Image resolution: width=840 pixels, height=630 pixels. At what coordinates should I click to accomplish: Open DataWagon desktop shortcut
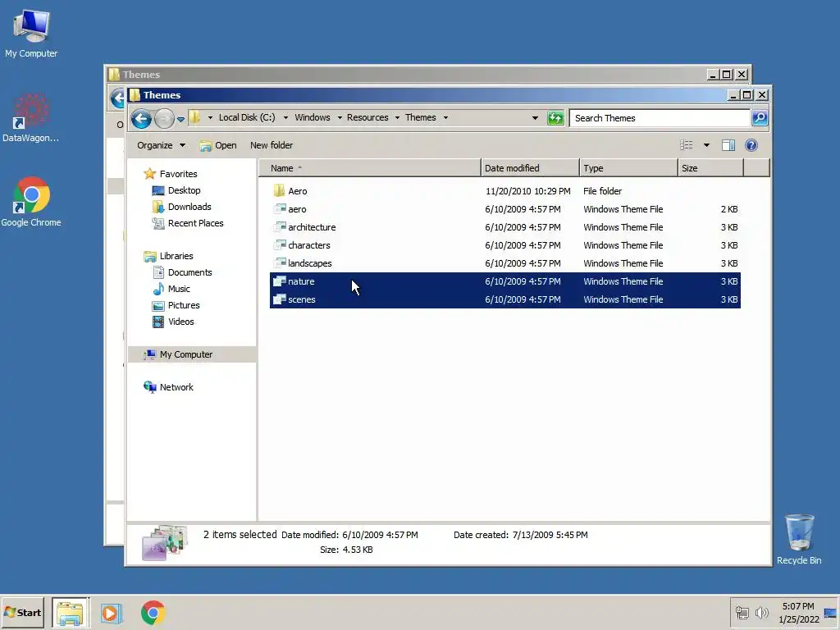click(31, 118)
